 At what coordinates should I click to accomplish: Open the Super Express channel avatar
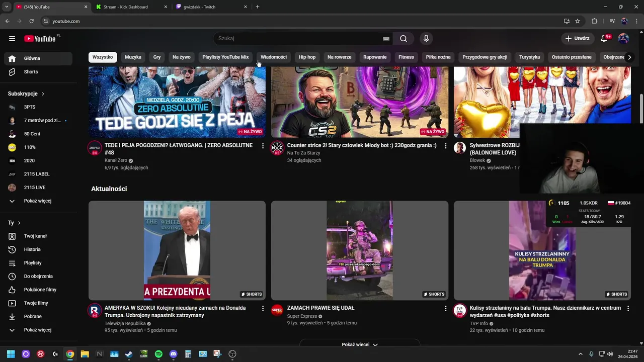click(277, 311)
